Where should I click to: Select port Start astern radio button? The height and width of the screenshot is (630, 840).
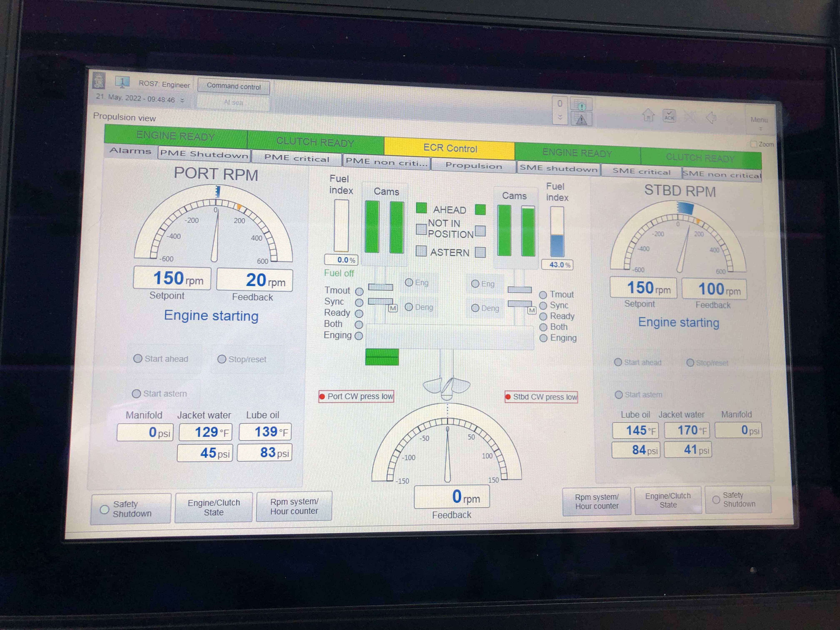[136, 393]
